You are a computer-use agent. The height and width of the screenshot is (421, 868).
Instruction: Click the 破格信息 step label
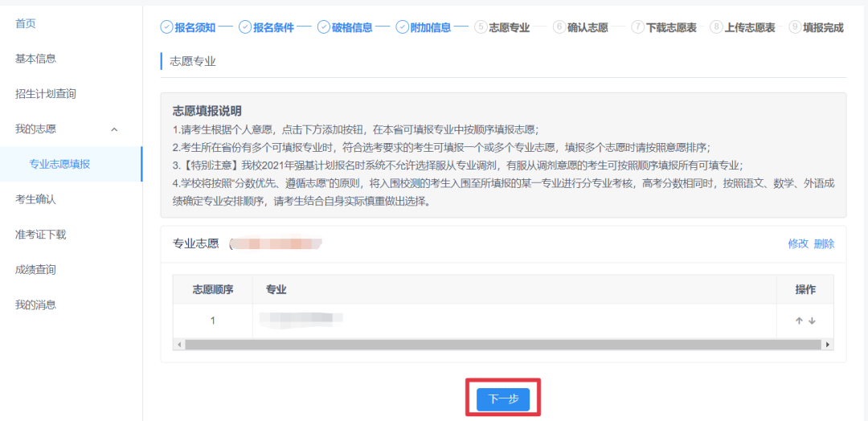[x=352, y=27]
